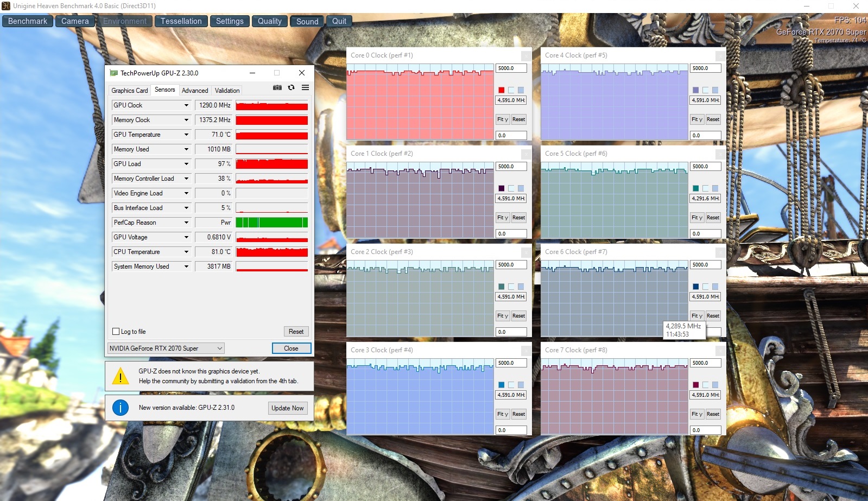The image size is (868, 501).
Task: Click the GPU Load history graph bar
Action: 272,164
